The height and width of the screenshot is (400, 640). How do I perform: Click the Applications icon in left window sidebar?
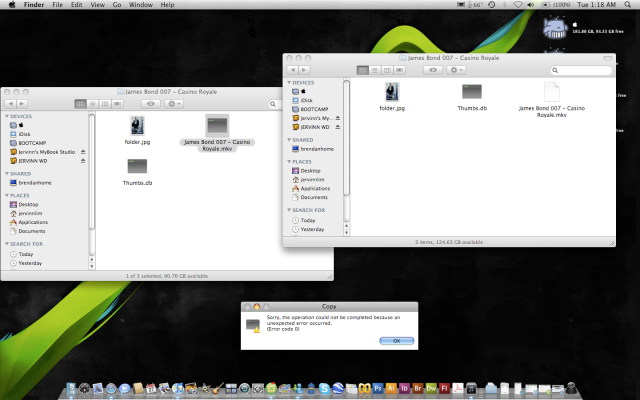point(31,222)
